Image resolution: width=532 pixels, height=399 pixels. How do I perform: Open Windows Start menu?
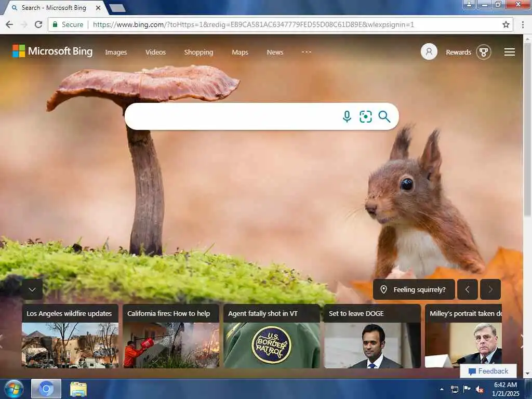(x=14, y=389)
